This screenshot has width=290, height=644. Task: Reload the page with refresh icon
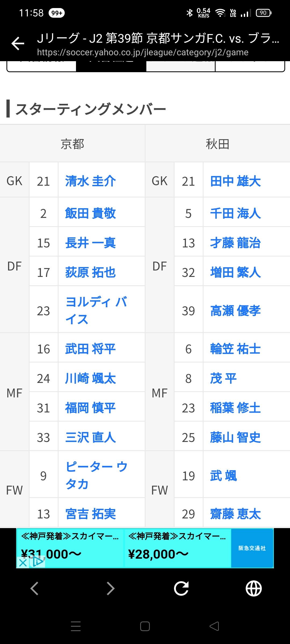(x=181, y=588)
